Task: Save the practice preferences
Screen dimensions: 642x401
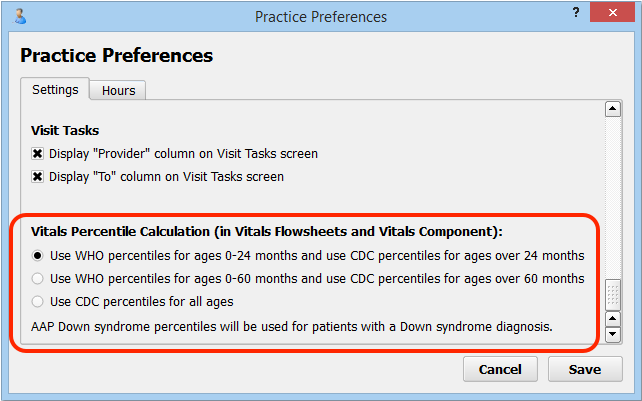Action: 585,369
